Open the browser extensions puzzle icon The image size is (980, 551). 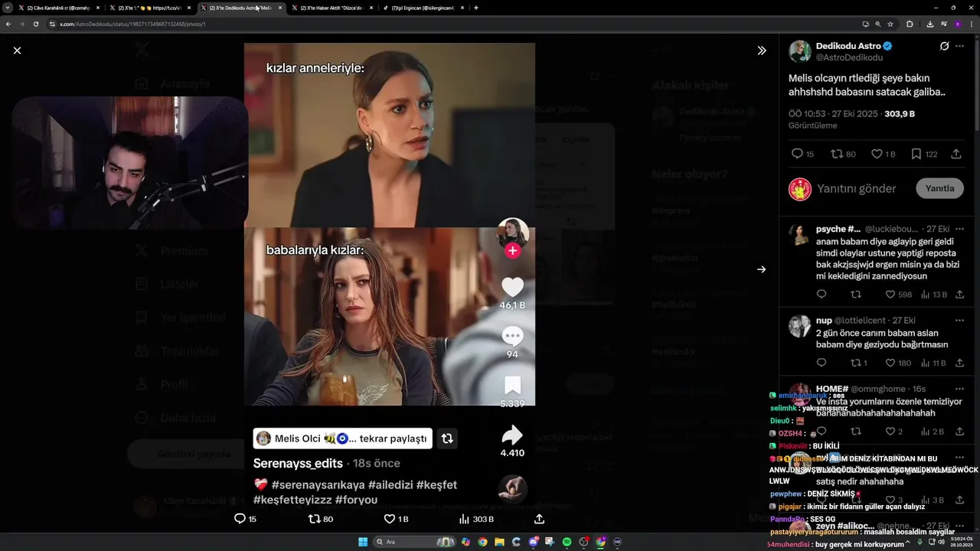coord(910,24)
